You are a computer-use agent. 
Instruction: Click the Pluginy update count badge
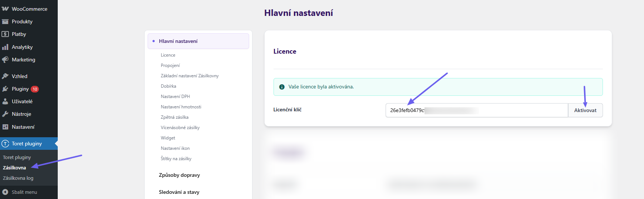coord(35,89)
